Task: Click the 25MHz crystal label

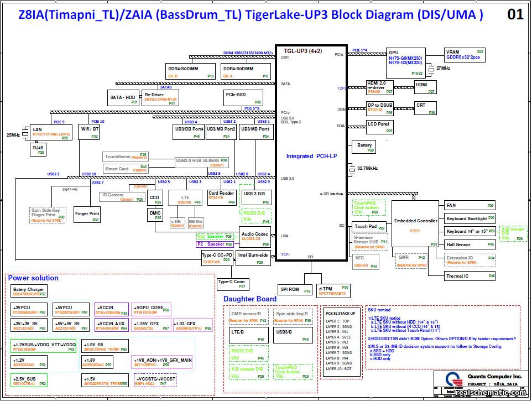Action: 13,135
